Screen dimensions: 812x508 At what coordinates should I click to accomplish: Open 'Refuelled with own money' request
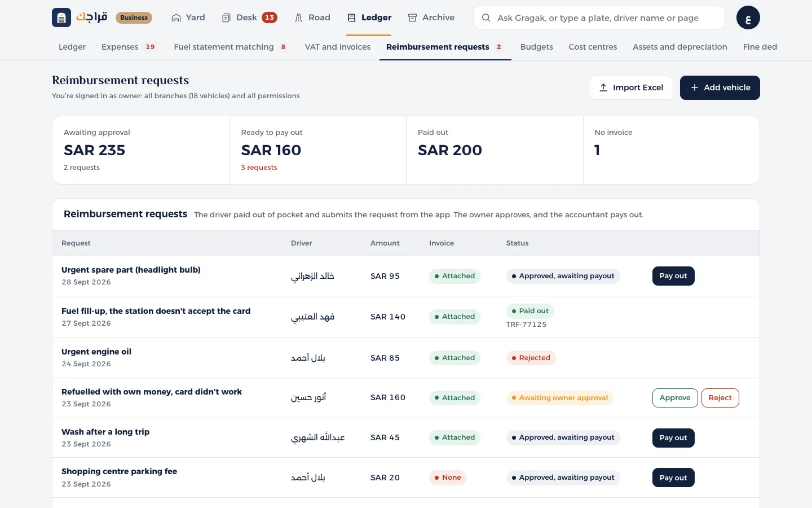152,392
